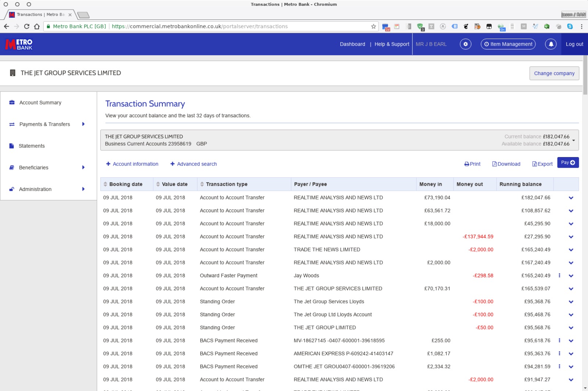Open notifications bell icon

coord(551,44)
